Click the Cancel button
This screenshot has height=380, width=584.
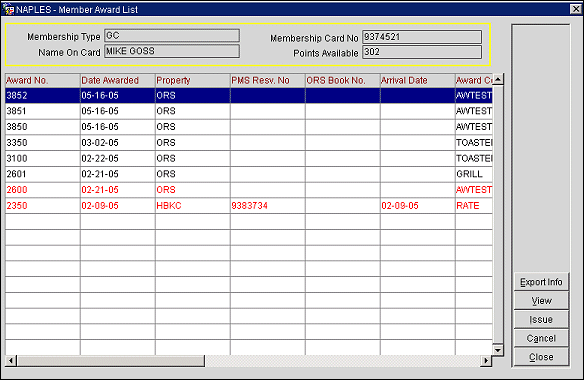(541, 338)
